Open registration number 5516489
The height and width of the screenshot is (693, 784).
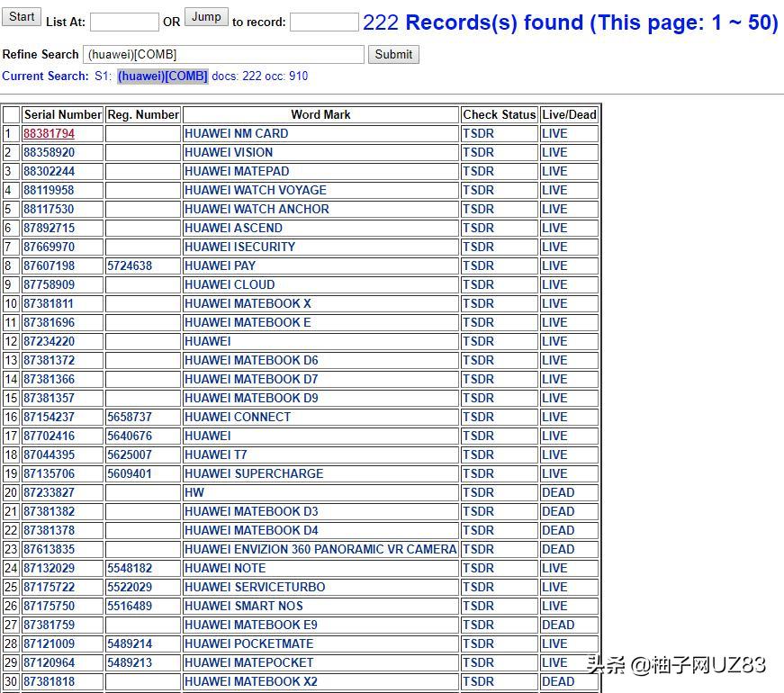click(130, 606)
